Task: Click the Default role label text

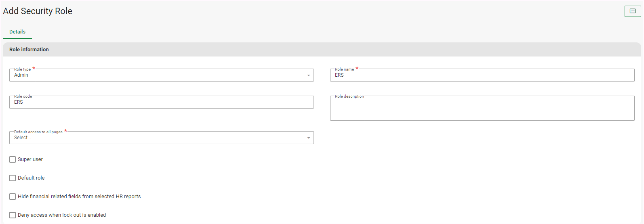Action: coord(31,178)
